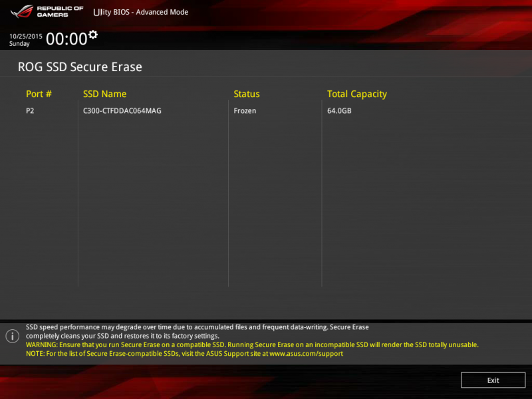Click the Republic of Gamers logo
Image resolution: width=532 pixels, height=399 pixels.
pyautogui.click(x=47, y=11)
